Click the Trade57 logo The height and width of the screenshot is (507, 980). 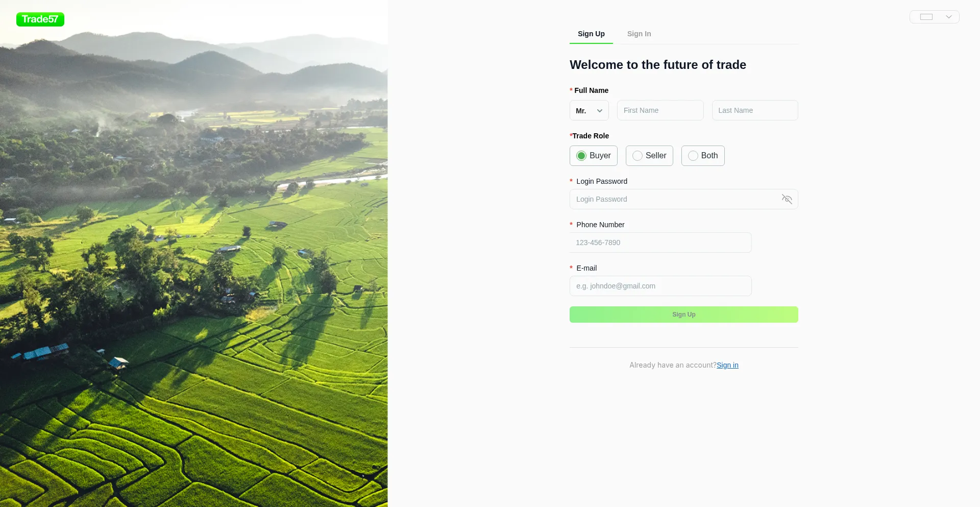[x=40, y=19]
